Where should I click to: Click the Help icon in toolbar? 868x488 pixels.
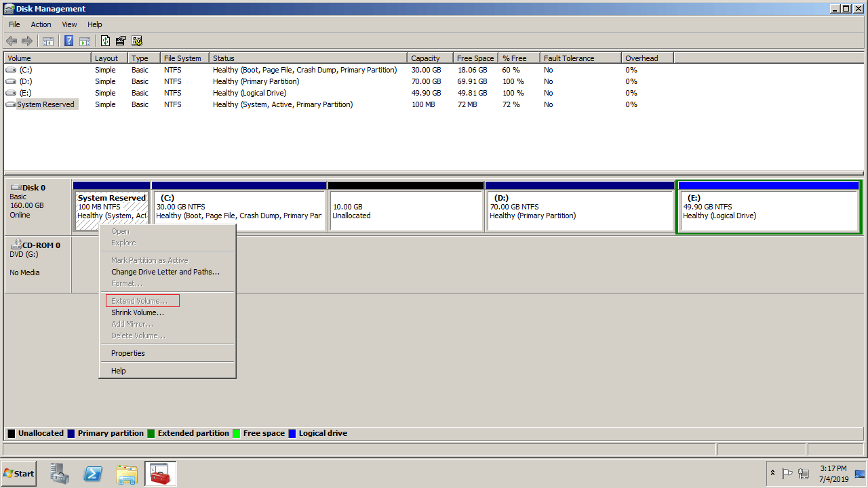[x=68, y=41]
